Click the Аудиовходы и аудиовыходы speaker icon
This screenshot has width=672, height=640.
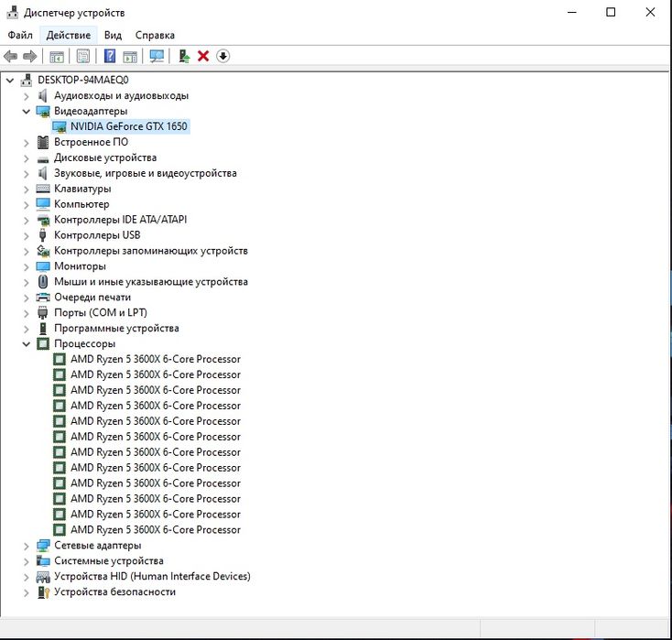42,95
